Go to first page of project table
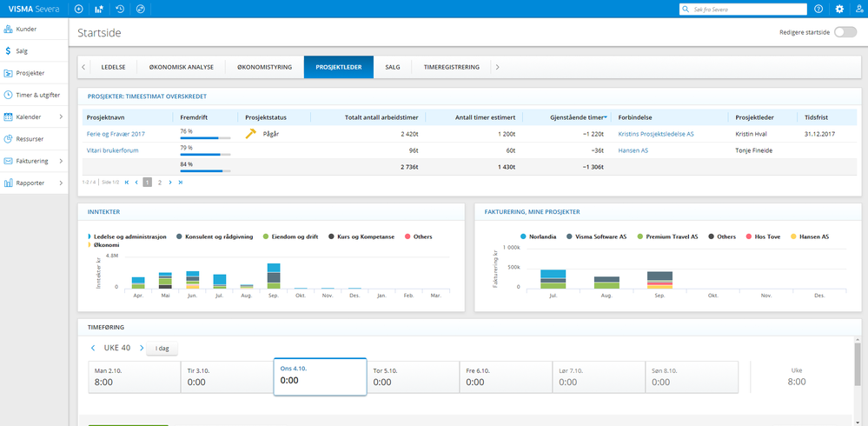868x426 pixels. pos(127,183)
